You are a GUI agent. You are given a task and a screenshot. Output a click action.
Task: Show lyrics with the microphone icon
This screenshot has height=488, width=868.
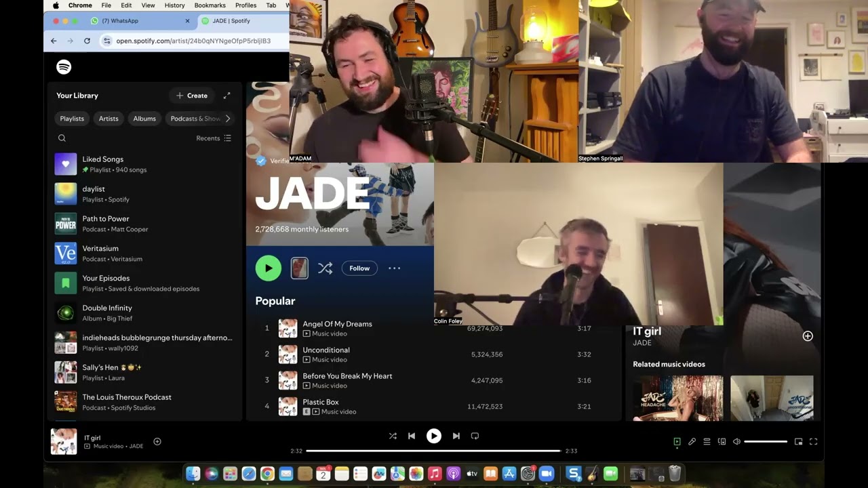[692, 442]
